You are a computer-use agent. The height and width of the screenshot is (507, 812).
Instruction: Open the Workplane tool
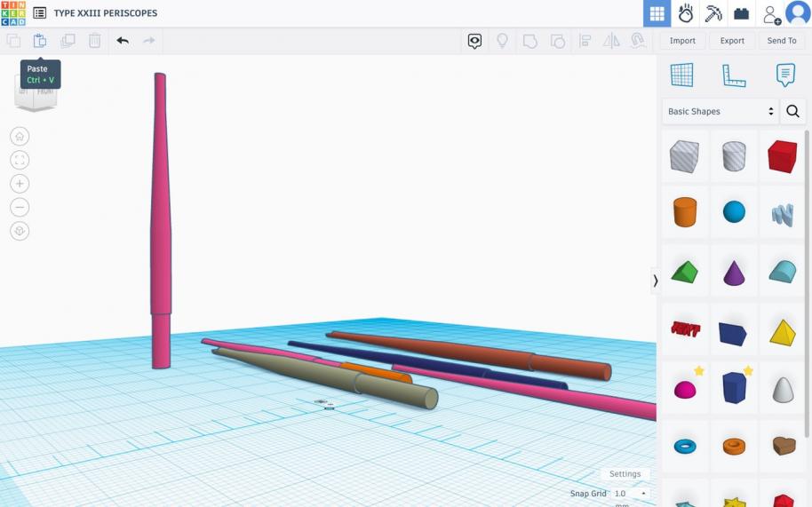[x=681, y=75]
